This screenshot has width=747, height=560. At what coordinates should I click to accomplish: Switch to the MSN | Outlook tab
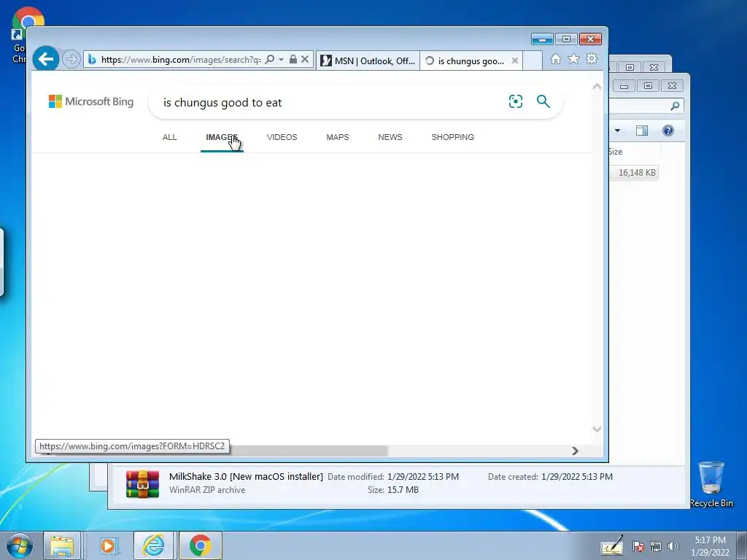click(368, 61)
